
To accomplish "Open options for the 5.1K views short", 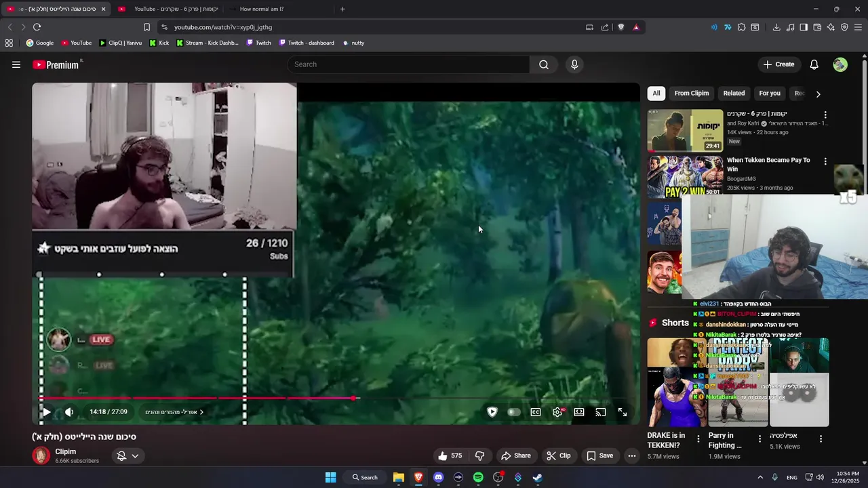I will (x=821, y=439).
